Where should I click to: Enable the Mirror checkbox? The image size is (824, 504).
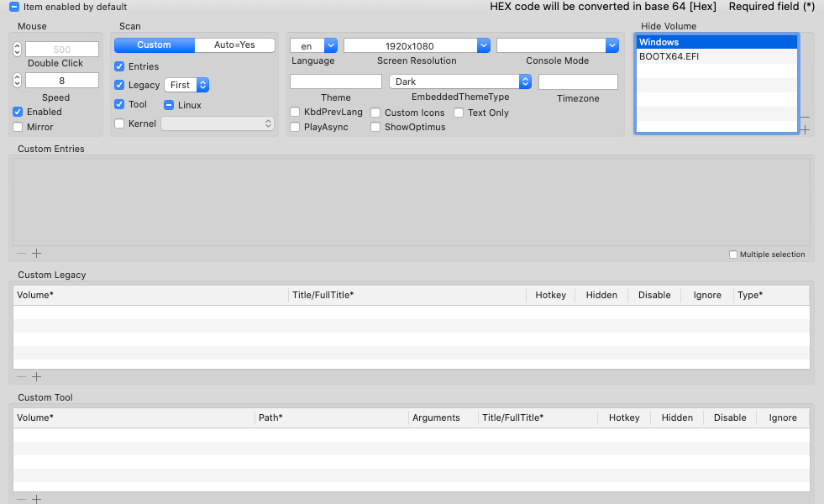coord(18,127)
